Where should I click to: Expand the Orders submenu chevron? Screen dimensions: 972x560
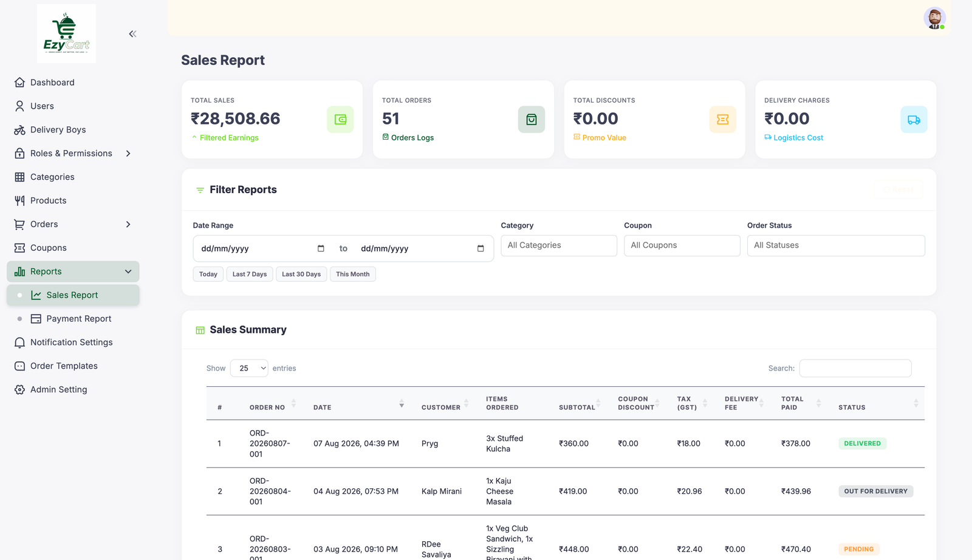point(128,225)
